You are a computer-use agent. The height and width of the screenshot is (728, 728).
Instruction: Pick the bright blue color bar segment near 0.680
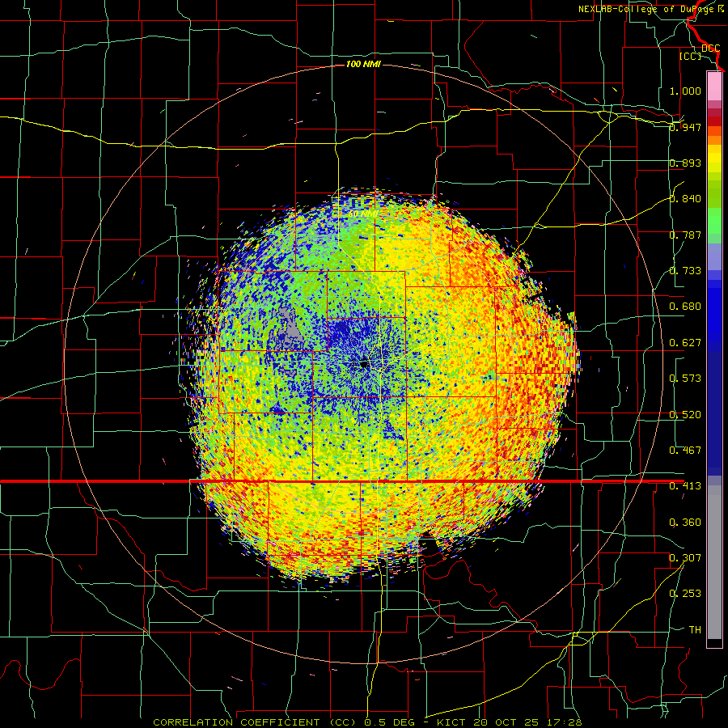714,315
